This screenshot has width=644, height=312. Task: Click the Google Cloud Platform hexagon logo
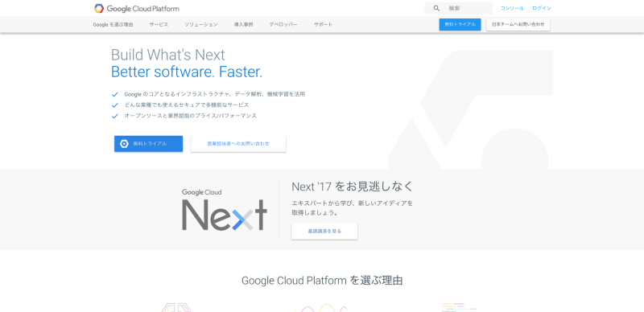point(99,8)
